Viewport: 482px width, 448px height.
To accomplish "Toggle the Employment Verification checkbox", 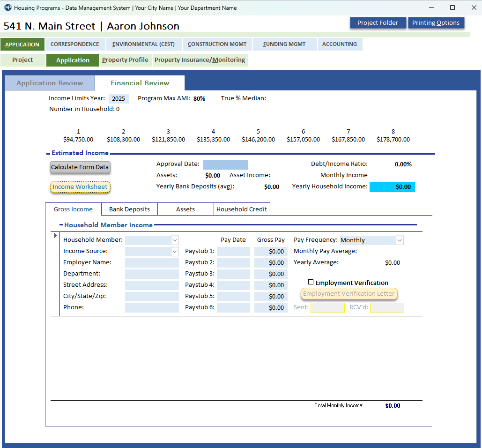I will pos(311,282).
